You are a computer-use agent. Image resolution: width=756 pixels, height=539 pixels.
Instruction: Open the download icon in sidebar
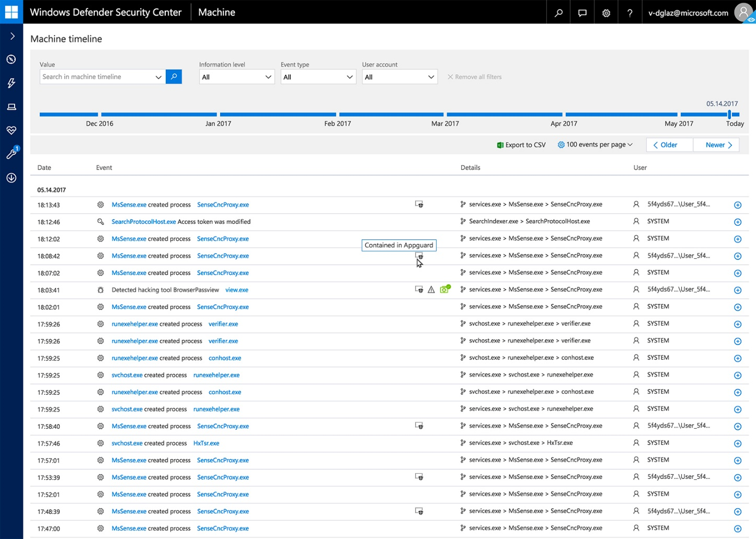coord(11,178)
